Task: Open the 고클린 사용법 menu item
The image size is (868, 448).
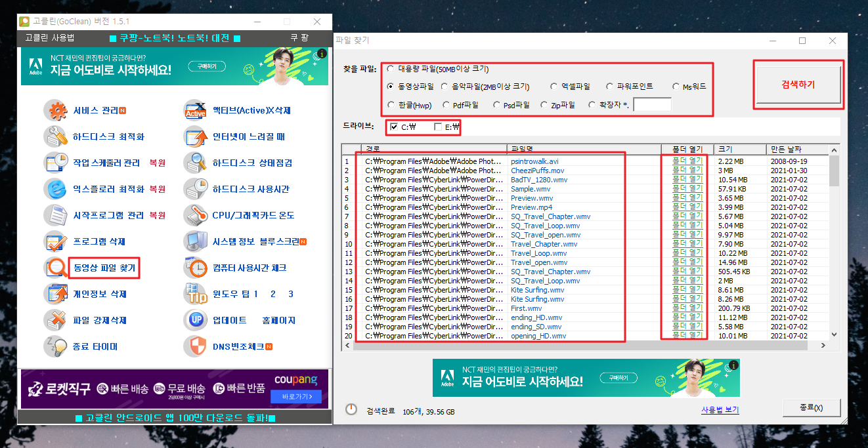Action: 50,38
